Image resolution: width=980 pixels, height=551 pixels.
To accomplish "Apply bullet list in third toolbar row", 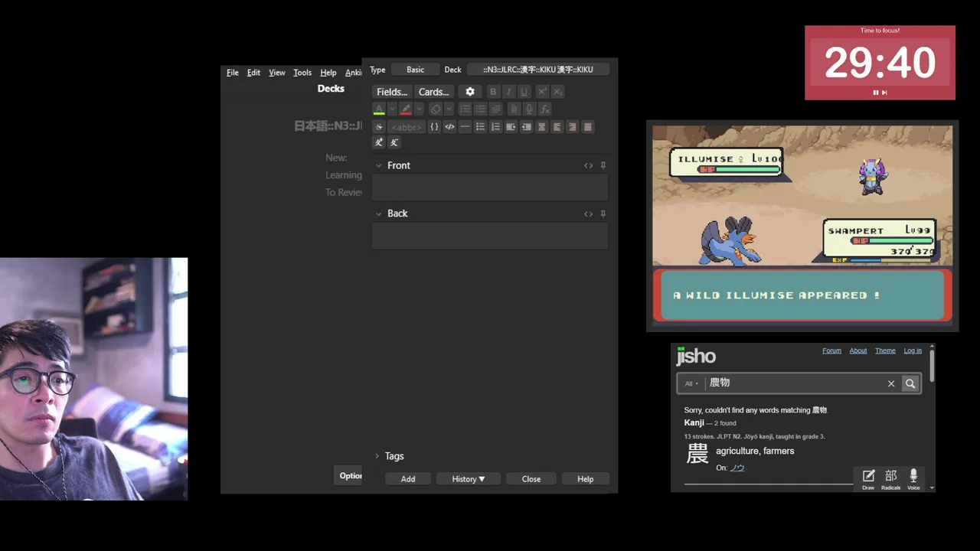I will 480,127.
